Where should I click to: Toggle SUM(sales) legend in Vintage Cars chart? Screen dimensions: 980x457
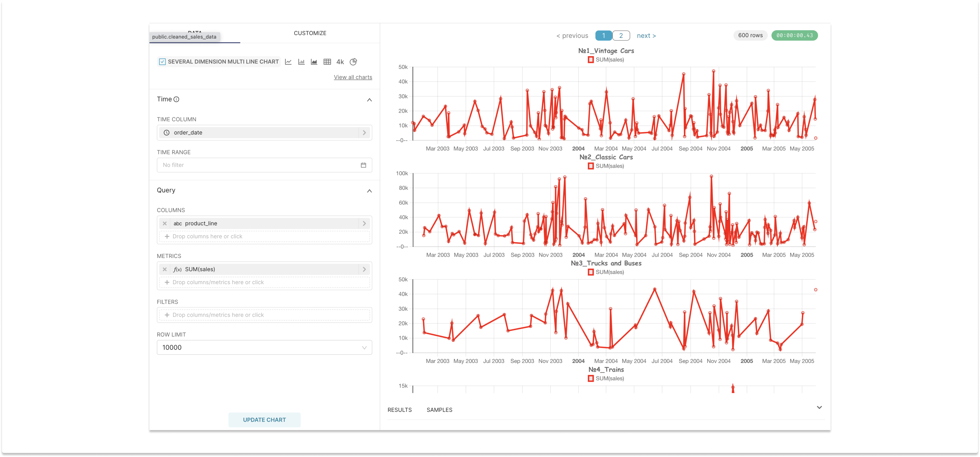(x=591, y=60)
